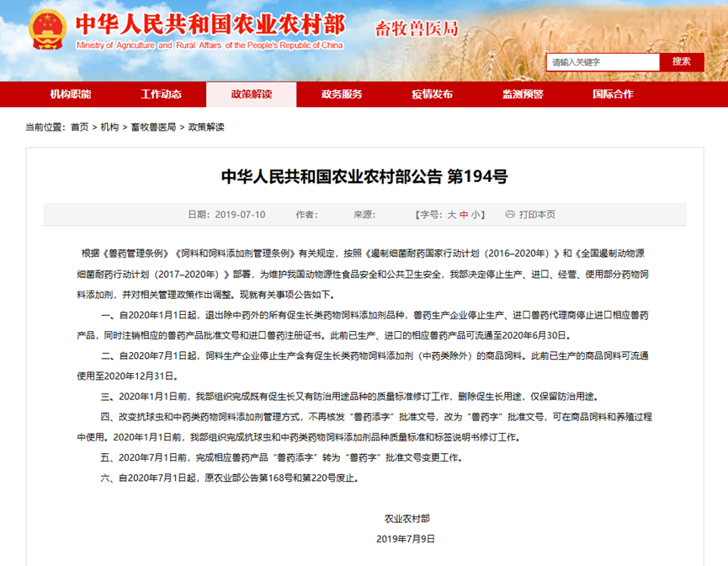Set font size to 中 (medium)

pos(463,215)
